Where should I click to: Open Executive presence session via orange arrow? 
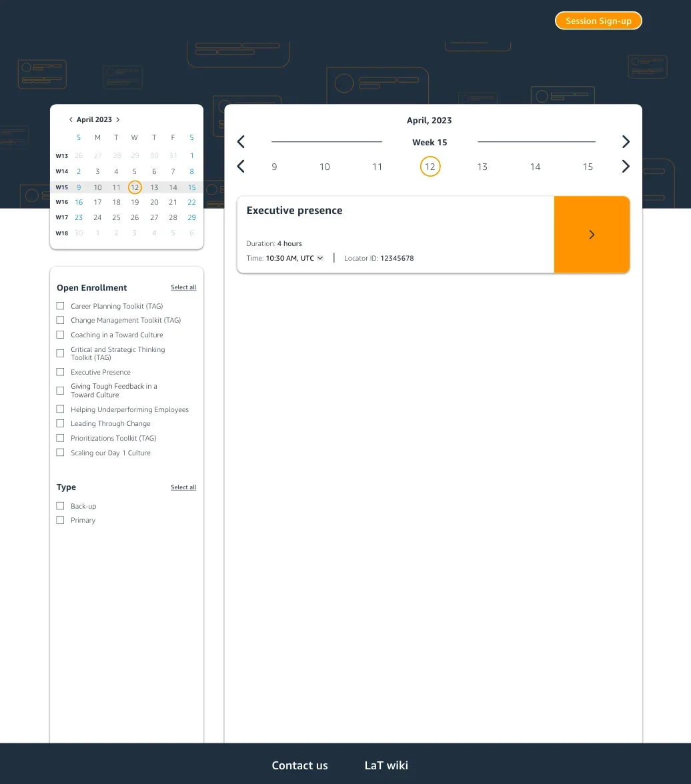(x=592, y=235)
